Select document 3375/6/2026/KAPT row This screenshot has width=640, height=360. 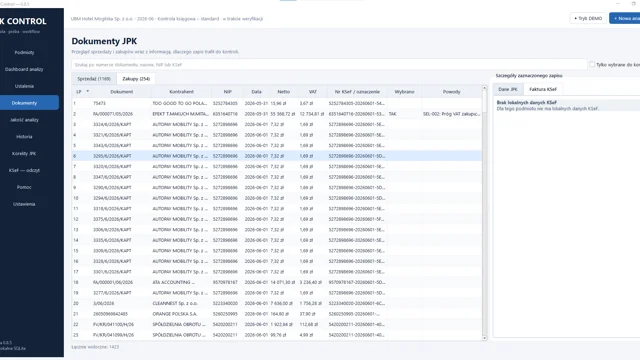point(277,219)
